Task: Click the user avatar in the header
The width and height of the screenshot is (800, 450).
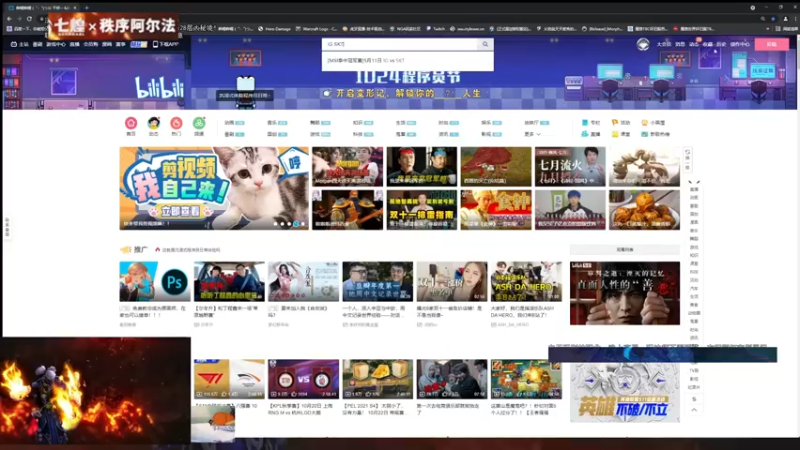Action: coord(643,44)
